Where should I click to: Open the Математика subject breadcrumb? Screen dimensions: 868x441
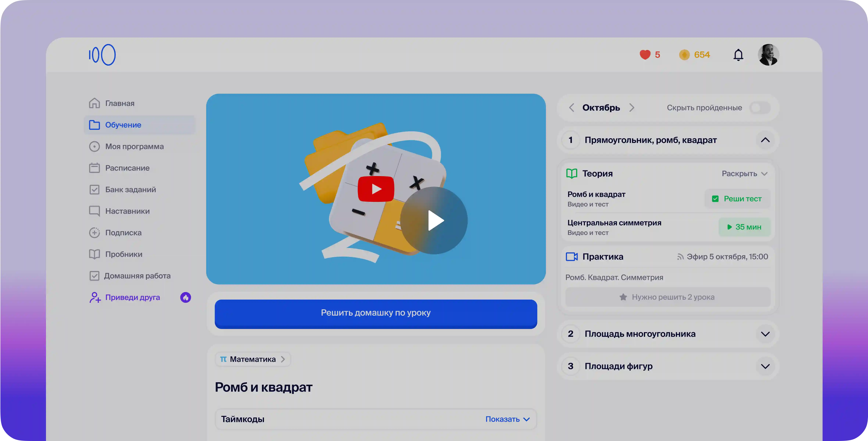click(253, 359)
